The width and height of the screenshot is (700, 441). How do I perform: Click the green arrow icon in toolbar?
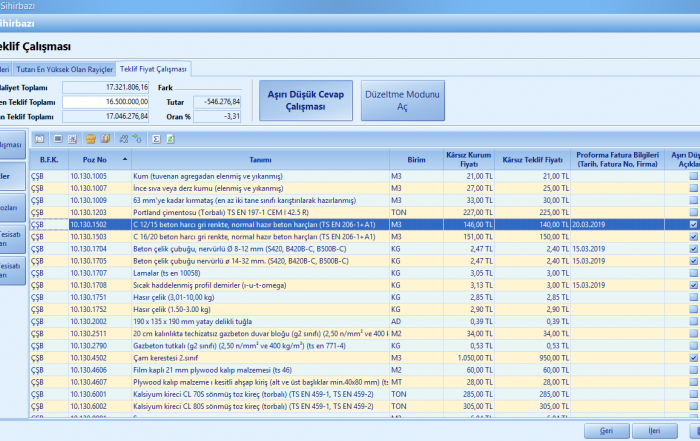136,138
